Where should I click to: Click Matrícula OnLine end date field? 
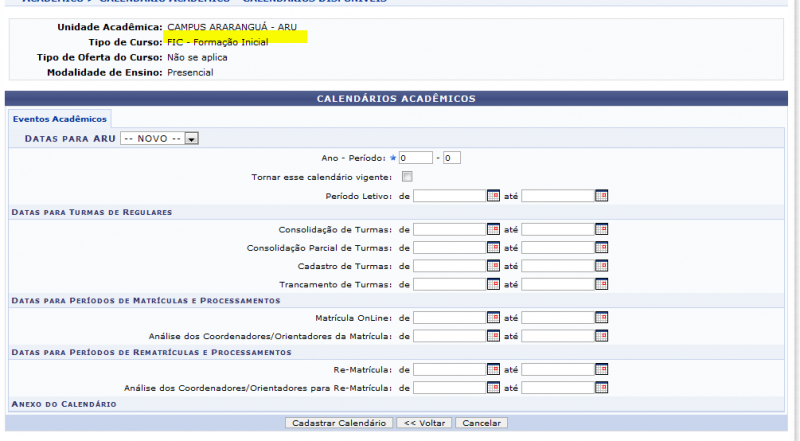557,318
